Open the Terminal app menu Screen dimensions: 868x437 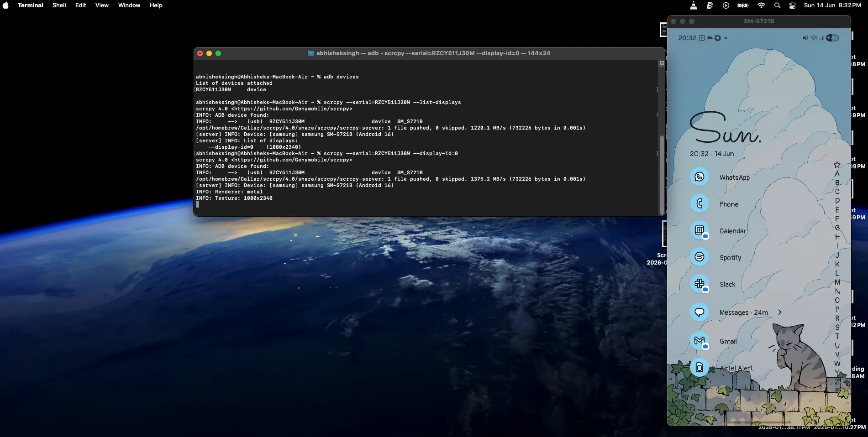click(31, 5)
